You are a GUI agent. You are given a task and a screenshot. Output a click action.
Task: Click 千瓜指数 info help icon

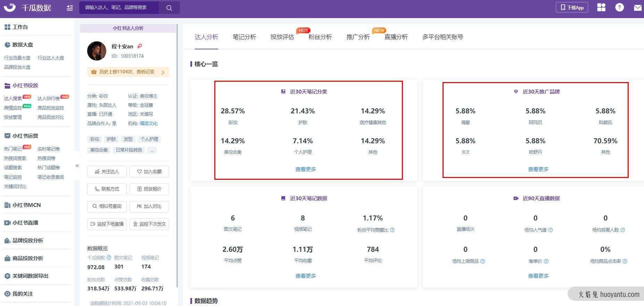pyautogui.click(x=109, y=258)
